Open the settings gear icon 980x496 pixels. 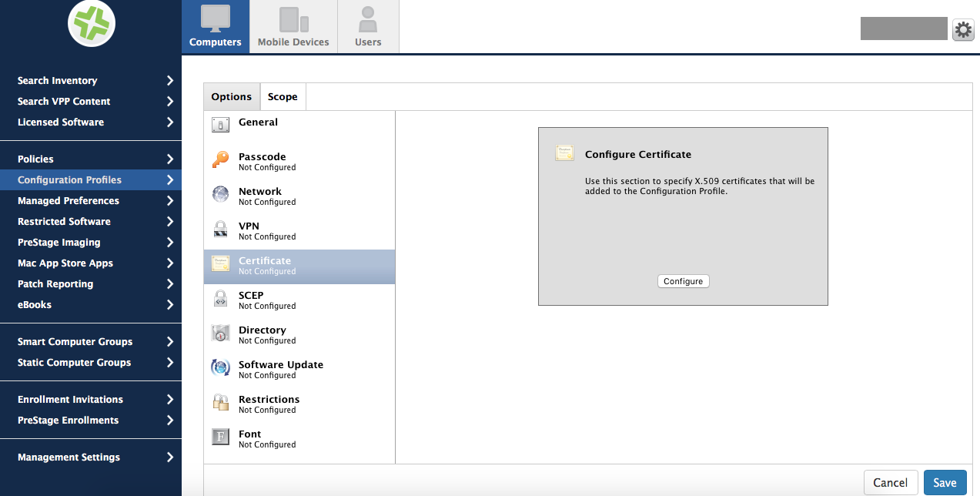(x=963, y=30)
